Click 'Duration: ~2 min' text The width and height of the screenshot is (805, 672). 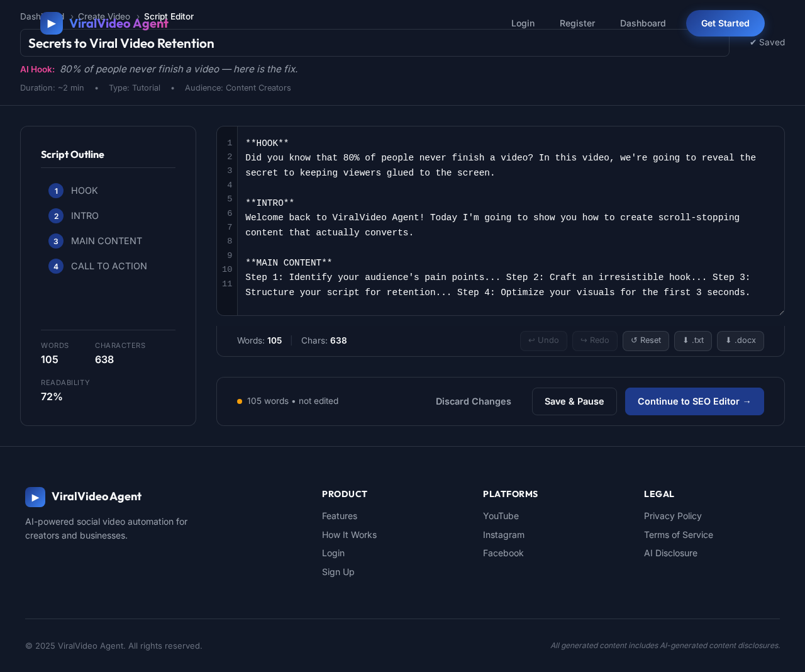pos(52,88)
